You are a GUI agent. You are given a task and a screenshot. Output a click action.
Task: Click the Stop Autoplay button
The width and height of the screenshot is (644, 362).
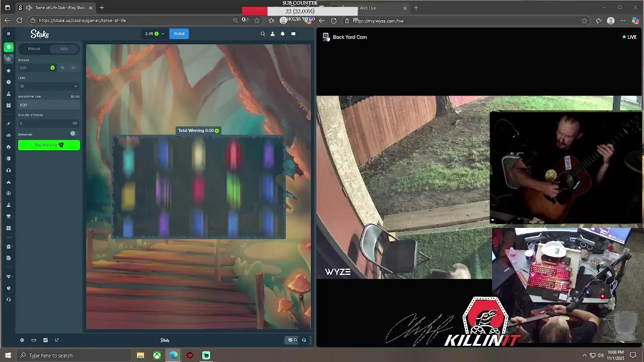(49, 145)
